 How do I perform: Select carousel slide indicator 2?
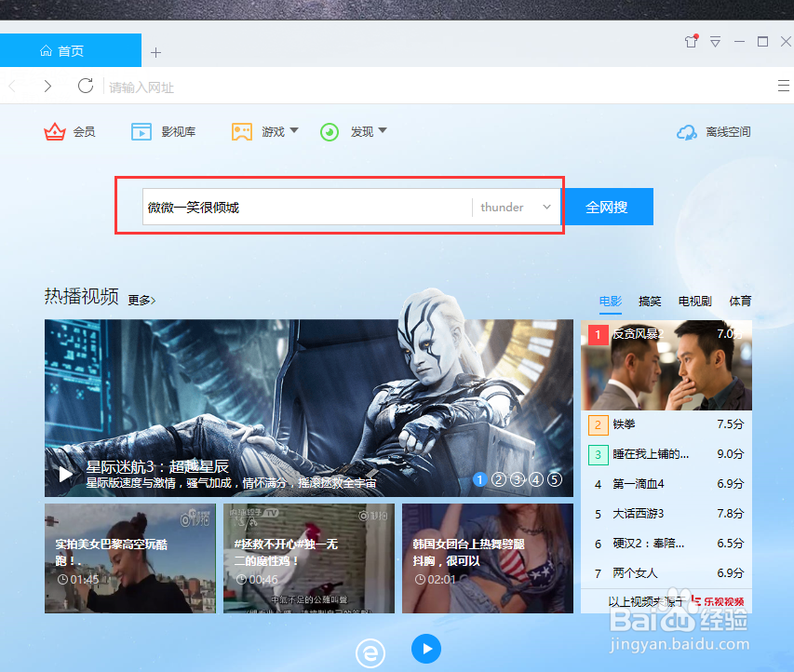(x=499, y=479)
